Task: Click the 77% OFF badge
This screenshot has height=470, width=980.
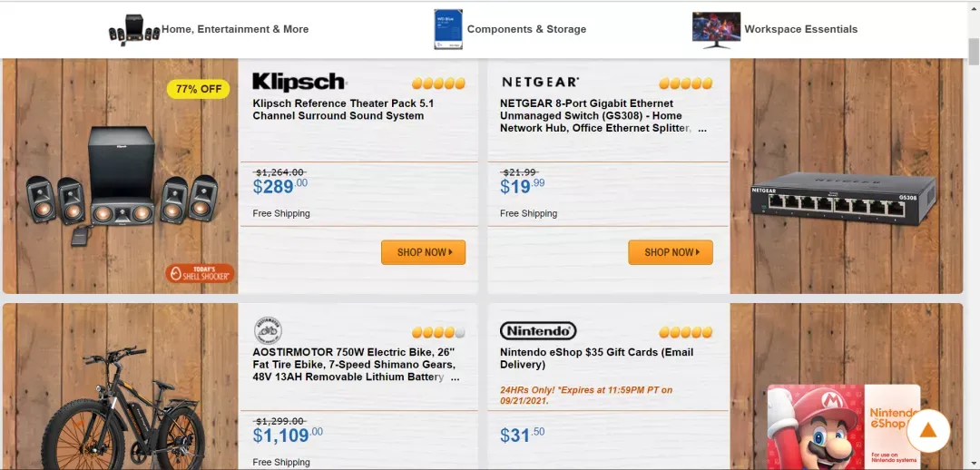Action: [x=198, y=89]
